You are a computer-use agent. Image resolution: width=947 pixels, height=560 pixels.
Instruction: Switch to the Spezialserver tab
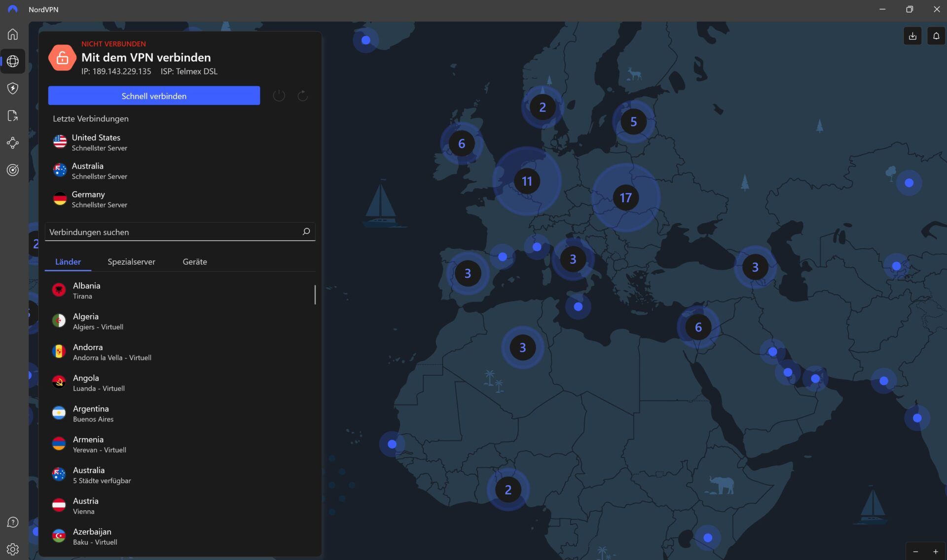click(131, 262)
